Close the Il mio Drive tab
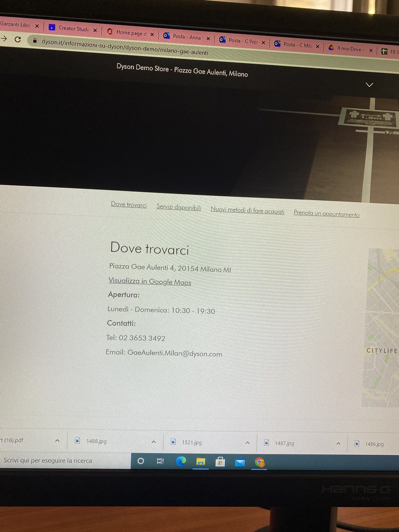Screen dimensions: 399x532 tap(371, 50)
